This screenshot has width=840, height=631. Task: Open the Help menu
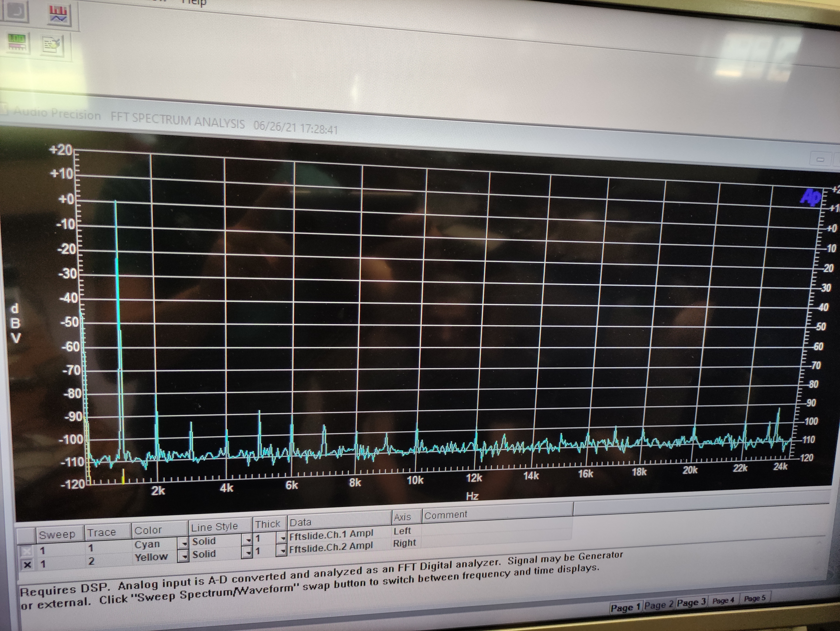(x=194, y=3)
